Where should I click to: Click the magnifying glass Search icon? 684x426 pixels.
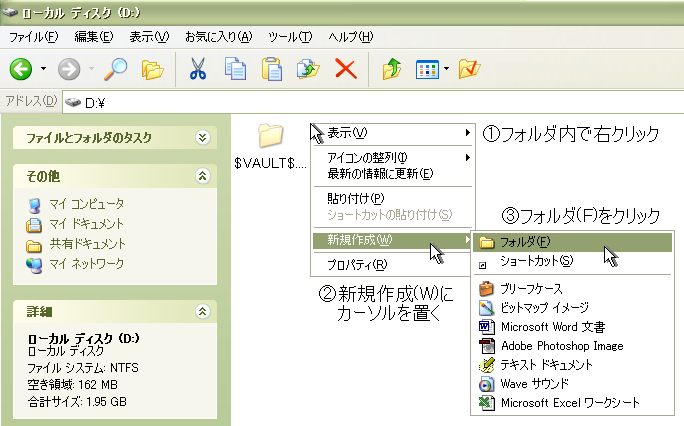pyautogui.click(x=116, y=69)
